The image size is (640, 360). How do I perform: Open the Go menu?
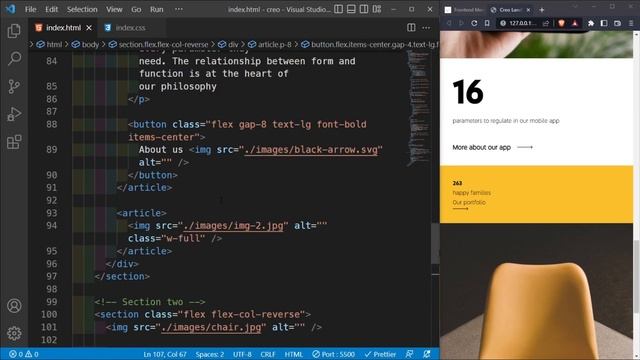click(x=136, y=9)
